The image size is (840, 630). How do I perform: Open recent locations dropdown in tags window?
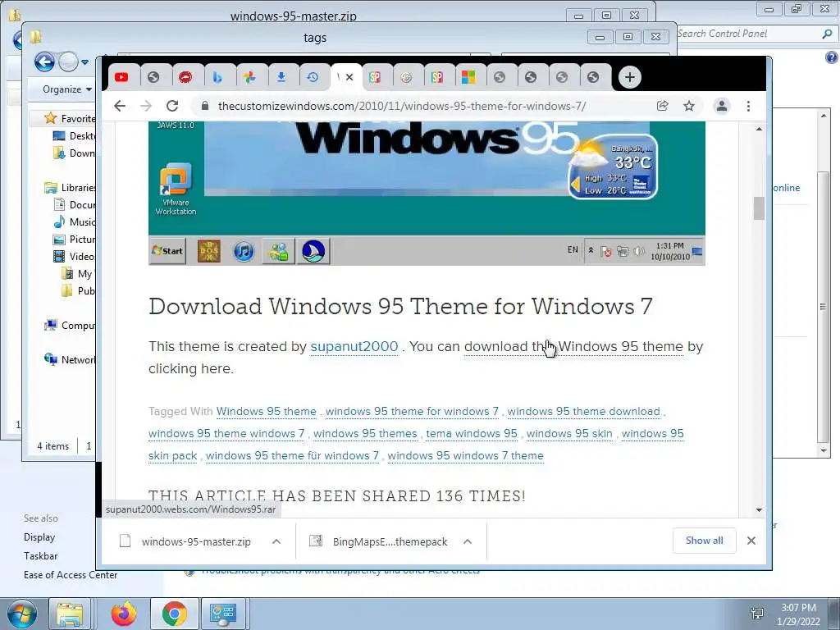pyautogui.click(x=84, y=62)
